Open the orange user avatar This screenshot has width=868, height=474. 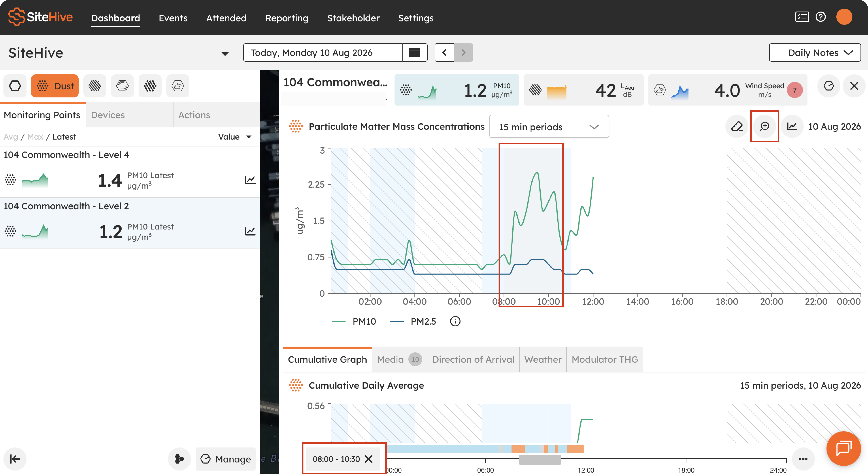[x=844, y=17]
